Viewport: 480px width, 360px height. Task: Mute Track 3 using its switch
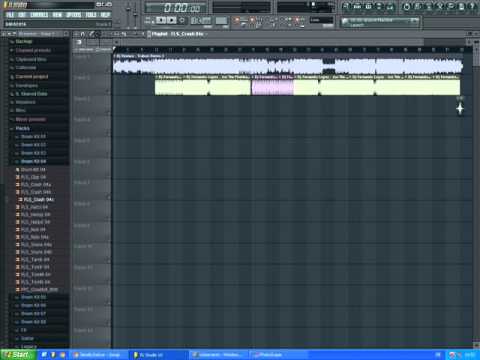pyautogui.click(x=108, y=112)
